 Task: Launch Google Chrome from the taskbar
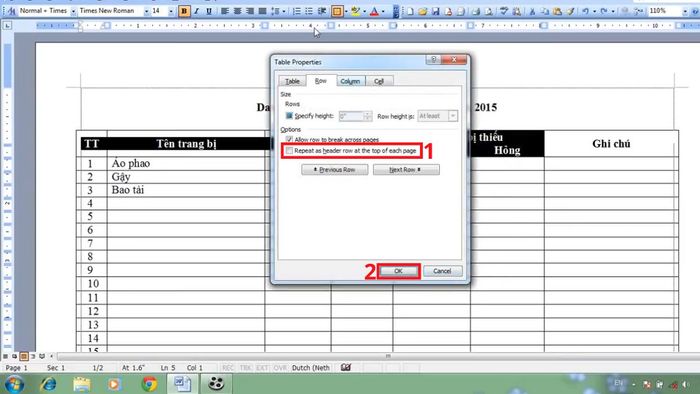coord(149,384)
